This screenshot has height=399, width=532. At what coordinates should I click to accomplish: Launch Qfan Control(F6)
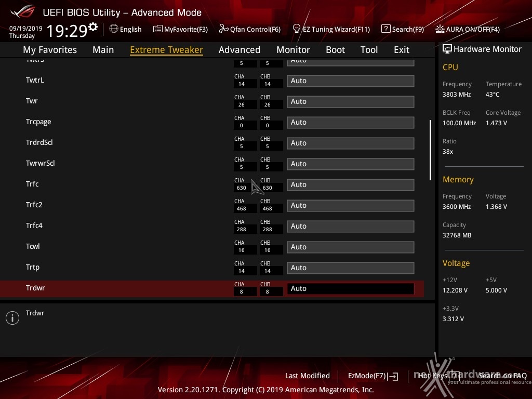[255, 29]
